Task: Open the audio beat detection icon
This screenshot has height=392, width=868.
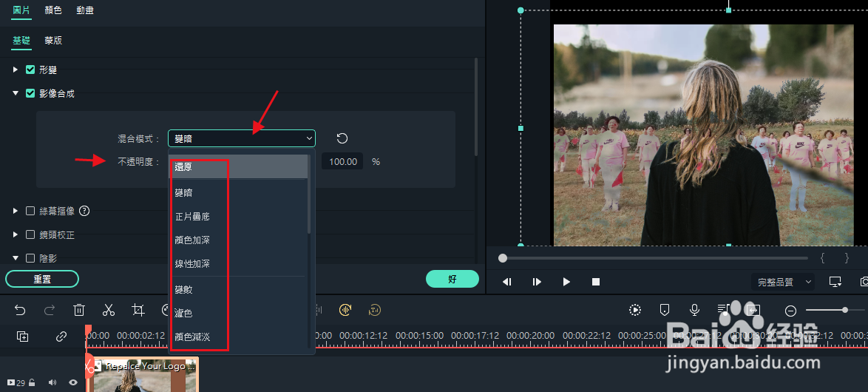Action: (345, 310)
